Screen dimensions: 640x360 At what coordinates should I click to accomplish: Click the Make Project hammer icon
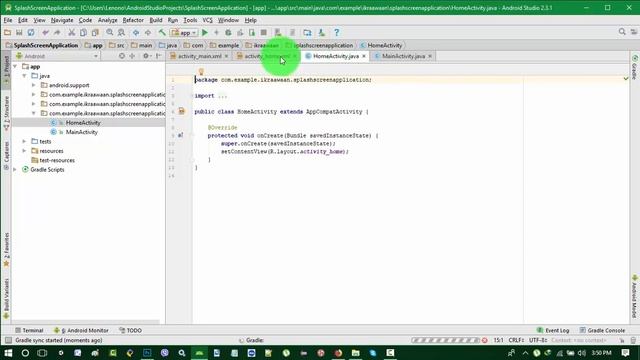[162, 32]
